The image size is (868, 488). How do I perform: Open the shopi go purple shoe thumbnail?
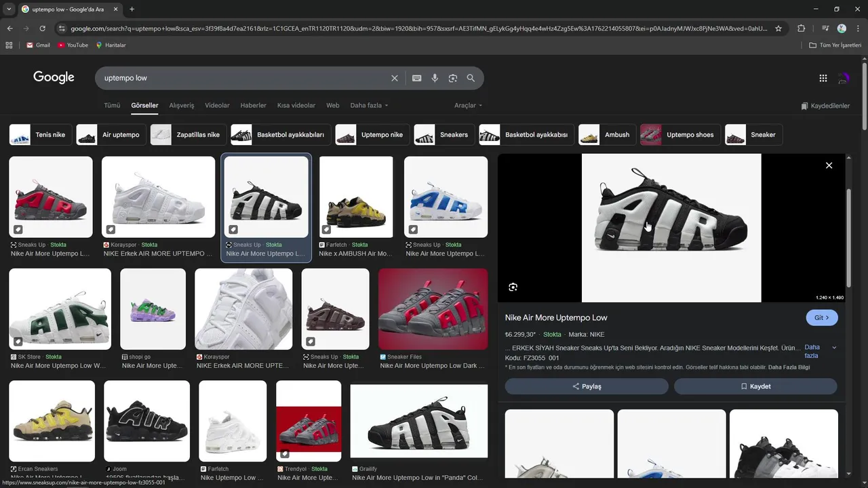pyautogui.click(x=153, y=309)
